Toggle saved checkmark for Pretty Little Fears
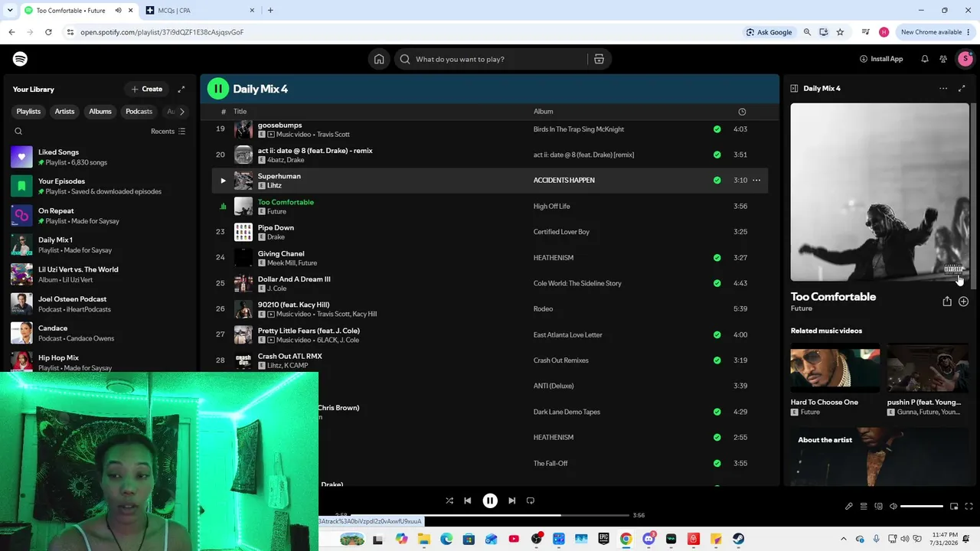The height and width of the screenshot is (551, 980). tap(717, 334)
